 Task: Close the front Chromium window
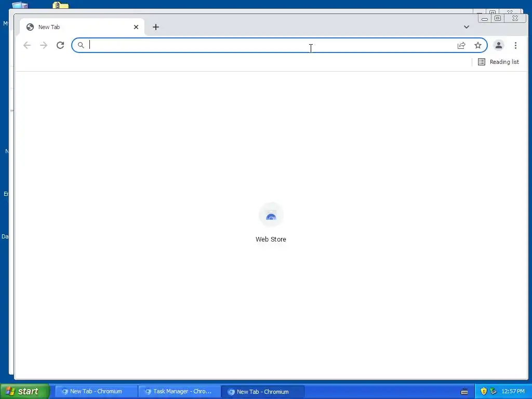point(515,18)
